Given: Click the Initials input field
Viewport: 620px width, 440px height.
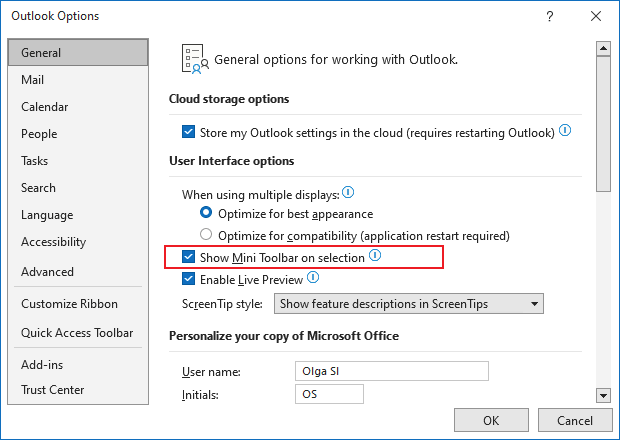Looking at the screenshot, I should [329, 394].
